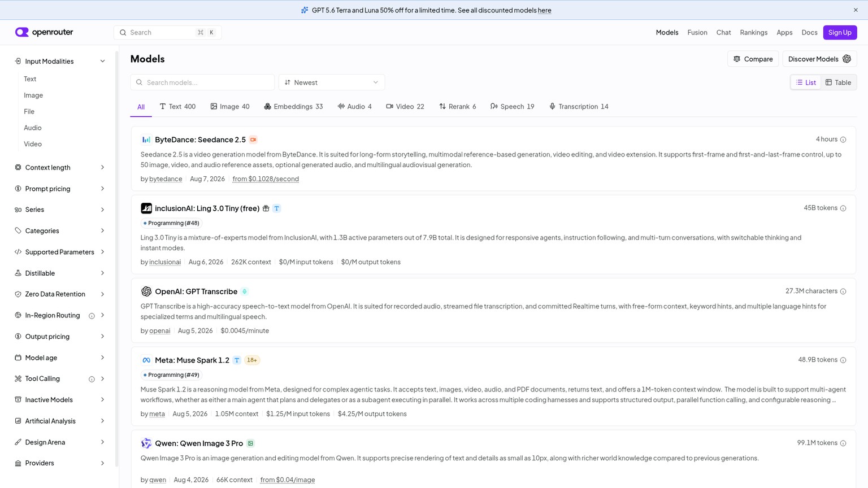Click the Discover Models button
This screenshot has width=868, height=488.
[x=819, y=59]
